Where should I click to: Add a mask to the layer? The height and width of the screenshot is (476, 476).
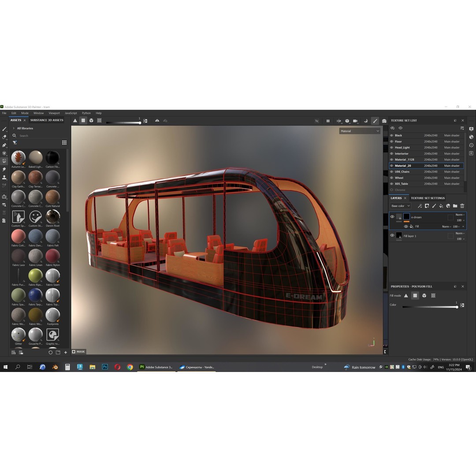click(427, 206)
